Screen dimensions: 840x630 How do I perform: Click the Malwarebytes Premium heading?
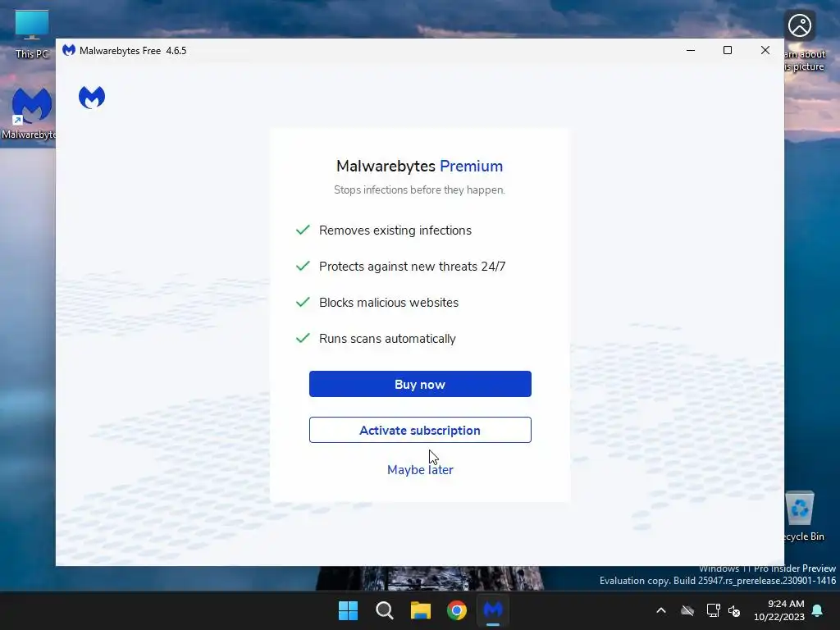419,166
